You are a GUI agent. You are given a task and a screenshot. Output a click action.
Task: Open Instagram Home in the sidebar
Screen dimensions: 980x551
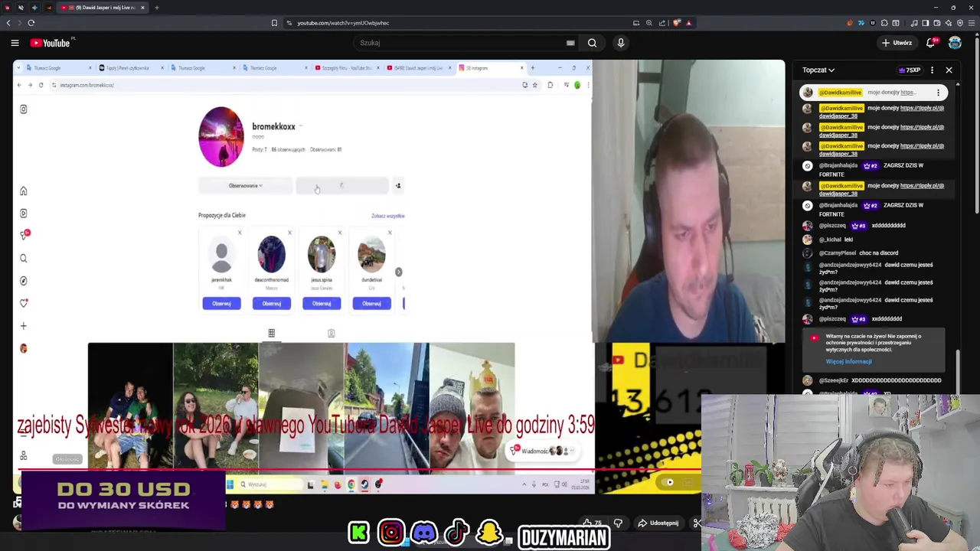tap(24, 191)
